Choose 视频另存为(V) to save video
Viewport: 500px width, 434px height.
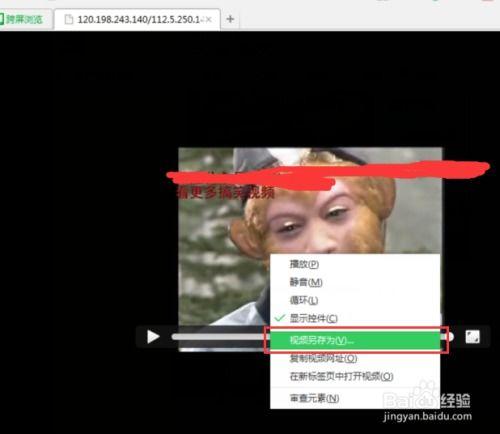point(355,340)
